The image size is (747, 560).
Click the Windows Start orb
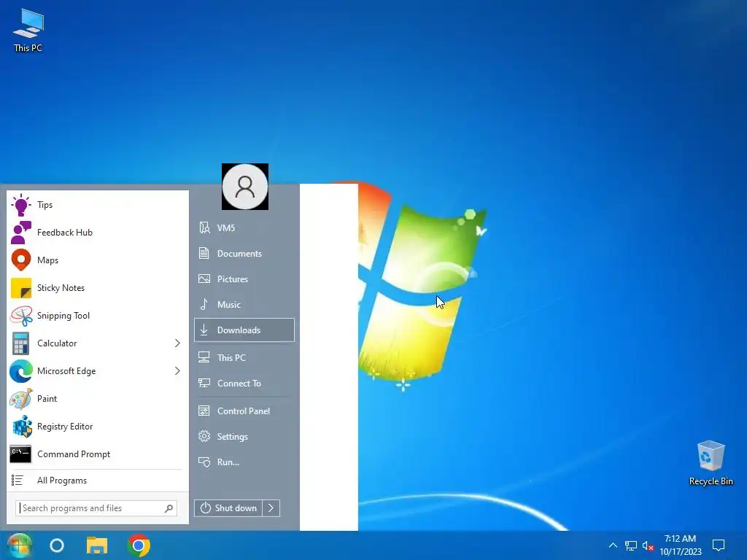click(19, 545)
